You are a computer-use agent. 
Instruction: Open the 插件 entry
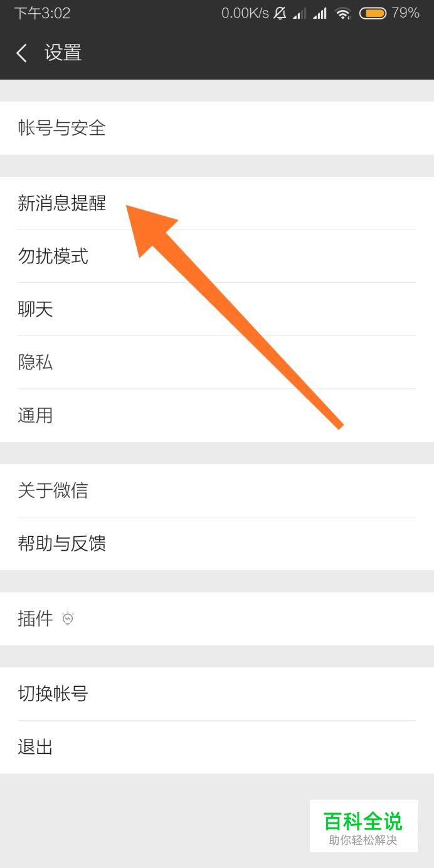pyautogui.click(x=217, y=619)
